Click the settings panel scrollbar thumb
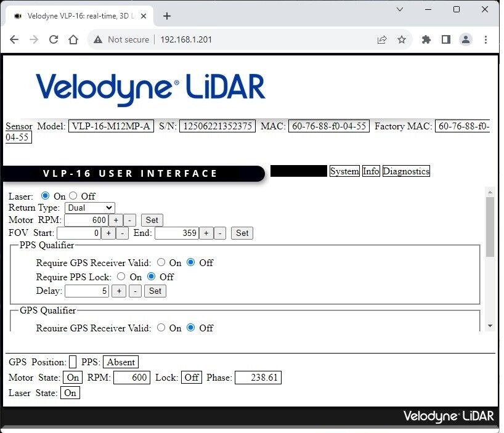 pos(490,227)
